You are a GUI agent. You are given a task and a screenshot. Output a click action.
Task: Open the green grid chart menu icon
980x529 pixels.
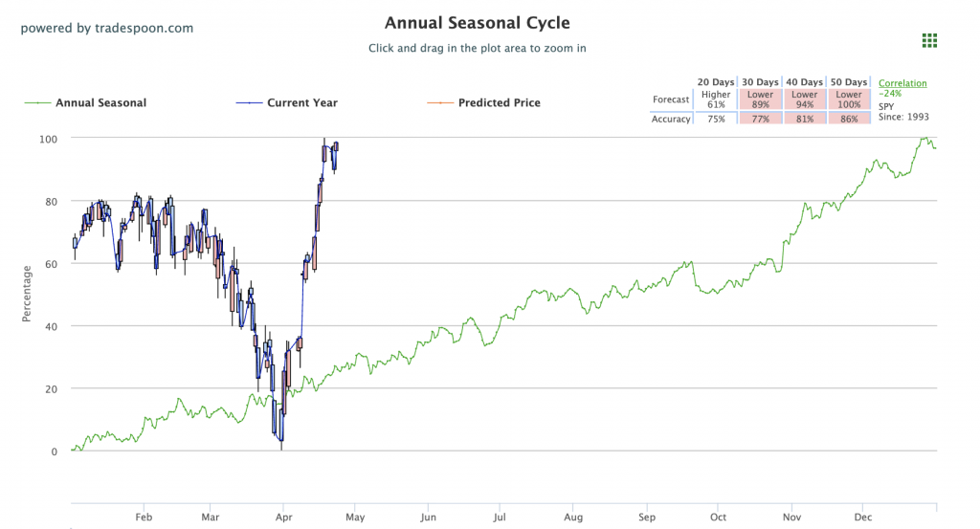(x=928, y=39)
